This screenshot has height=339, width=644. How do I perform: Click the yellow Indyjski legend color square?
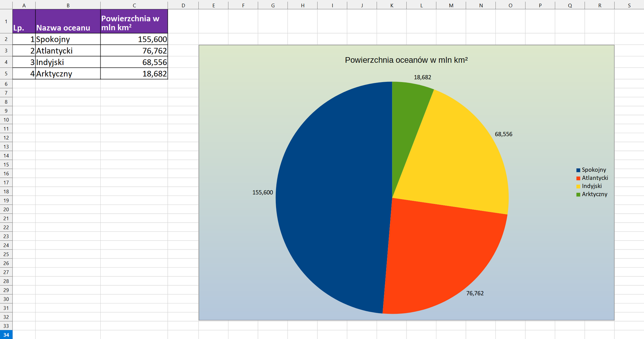(x=578, y=186)
